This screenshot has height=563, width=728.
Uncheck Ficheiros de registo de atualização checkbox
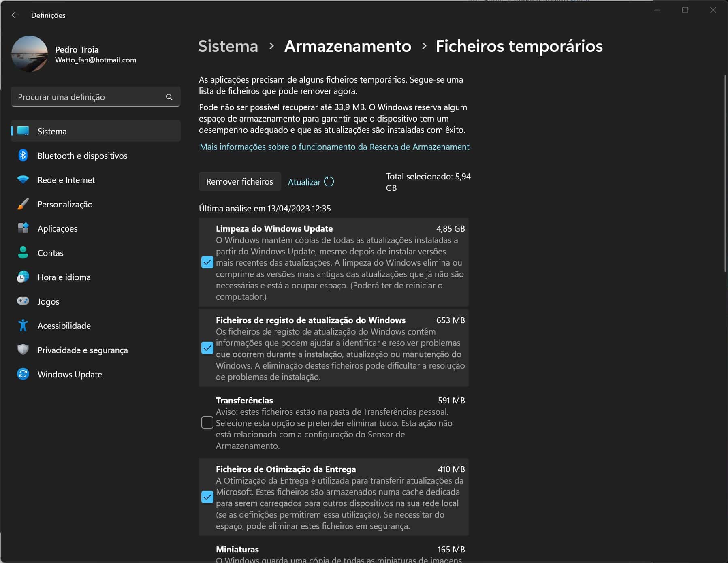[207, 348]
